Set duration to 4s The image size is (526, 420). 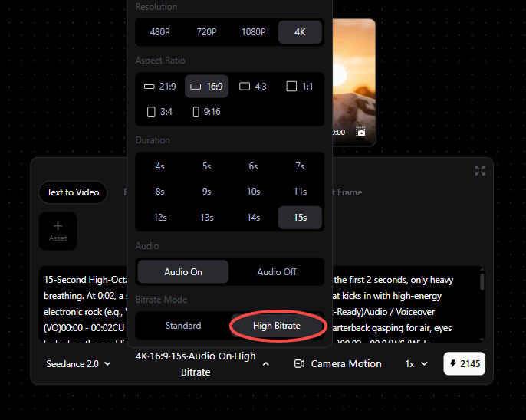[x=159, y=166]
